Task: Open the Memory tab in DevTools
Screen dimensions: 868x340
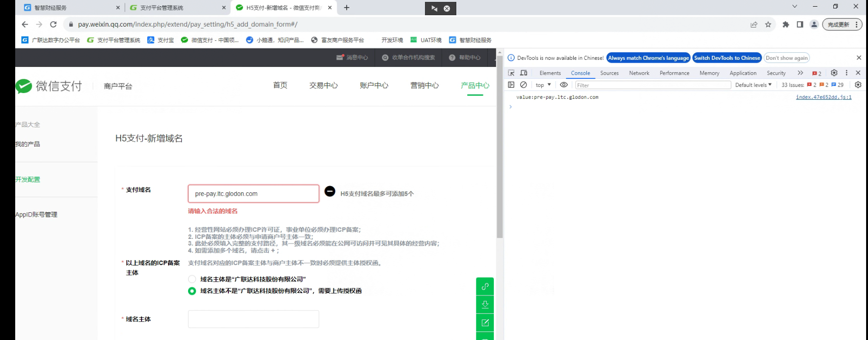Action: coord(709,73)
